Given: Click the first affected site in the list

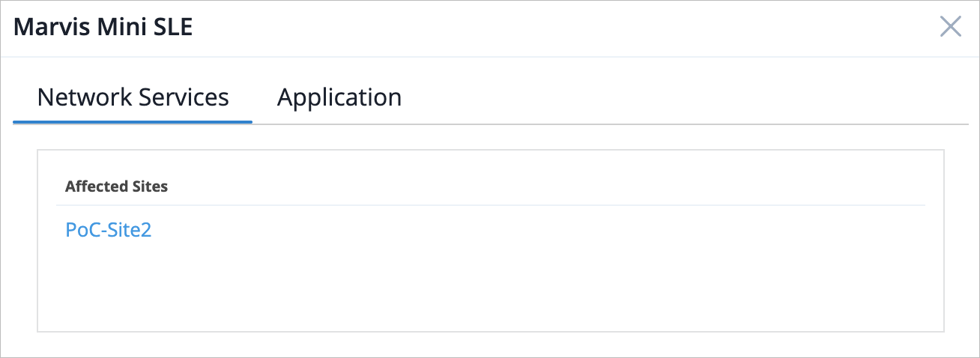Looking at the screenshot, I should click(109, 229).
